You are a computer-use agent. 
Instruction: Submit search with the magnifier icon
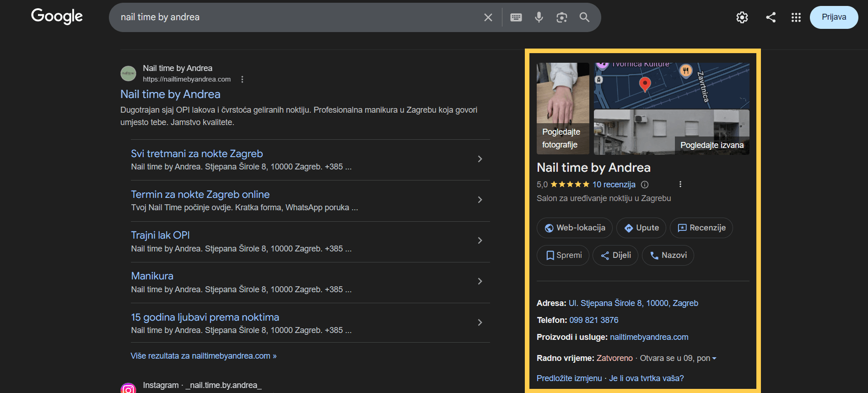[x=584, y=17]
